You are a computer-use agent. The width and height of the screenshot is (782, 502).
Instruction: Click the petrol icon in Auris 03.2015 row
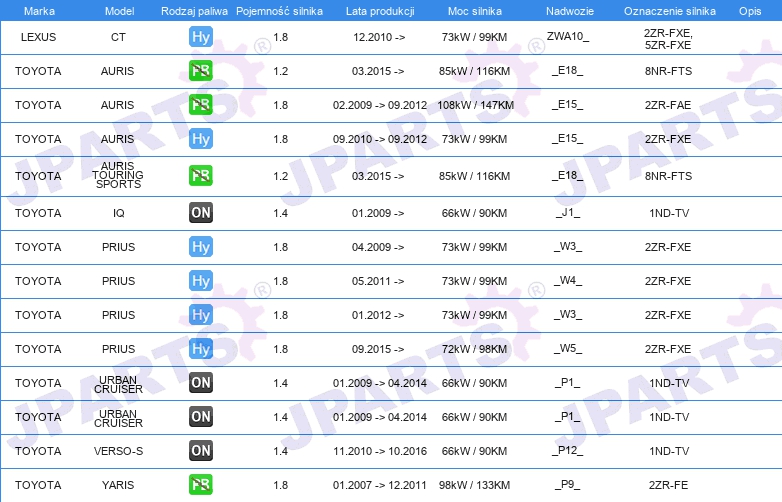tap(201, 71)
